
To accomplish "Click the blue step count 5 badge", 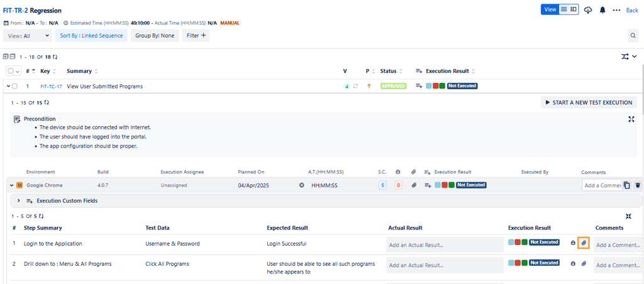I will (x=383, y=185).
